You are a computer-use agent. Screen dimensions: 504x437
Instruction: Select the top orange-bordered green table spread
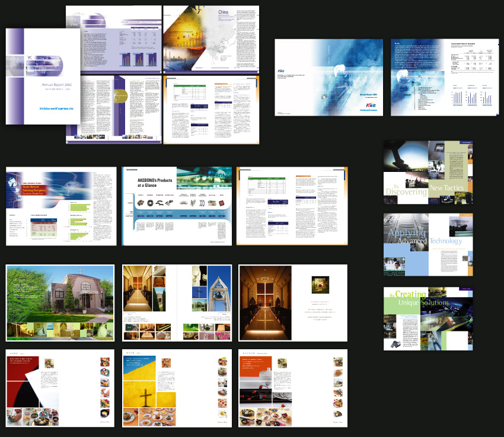point(211,110)
